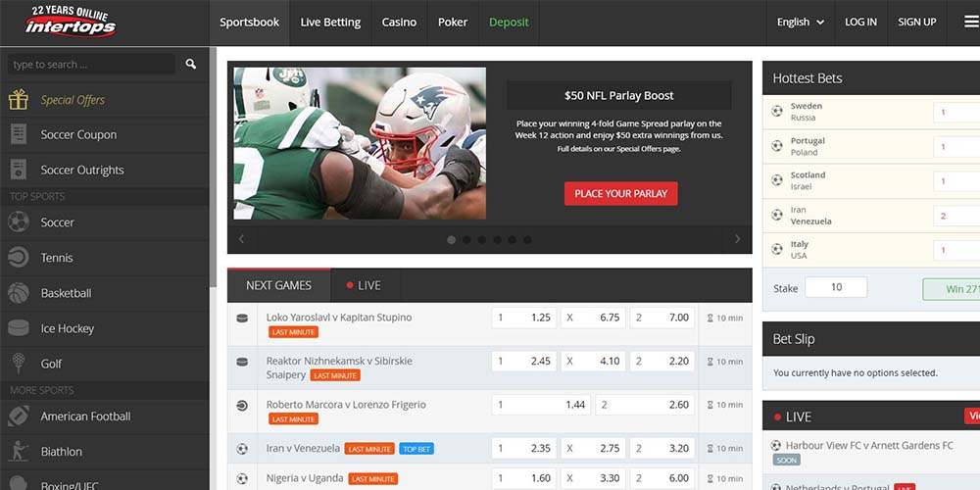Go to next banner slide arrow
This screenshot has width=980, height=490.
(737, 239)
